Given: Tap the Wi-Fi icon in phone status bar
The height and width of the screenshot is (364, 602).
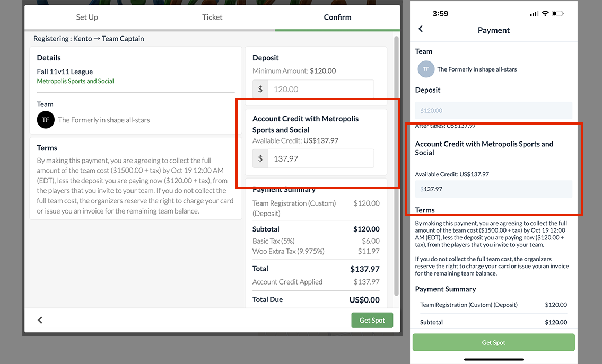Looking at the screenshot, I should (545, 13).
